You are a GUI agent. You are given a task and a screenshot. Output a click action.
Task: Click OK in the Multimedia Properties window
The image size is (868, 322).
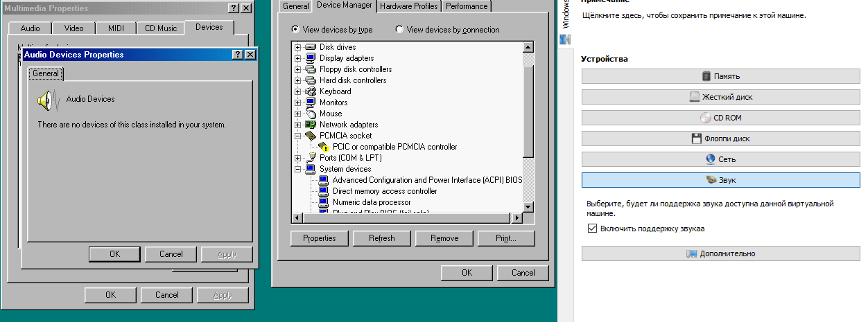[110, 295]
